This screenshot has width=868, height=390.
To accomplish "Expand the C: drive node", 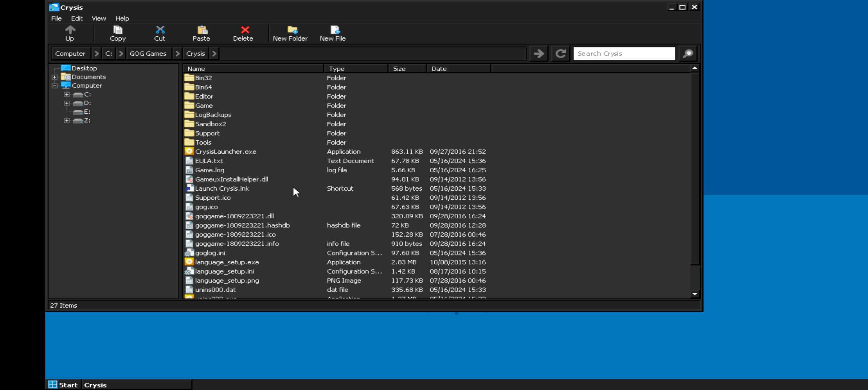I will click(67, 94).
